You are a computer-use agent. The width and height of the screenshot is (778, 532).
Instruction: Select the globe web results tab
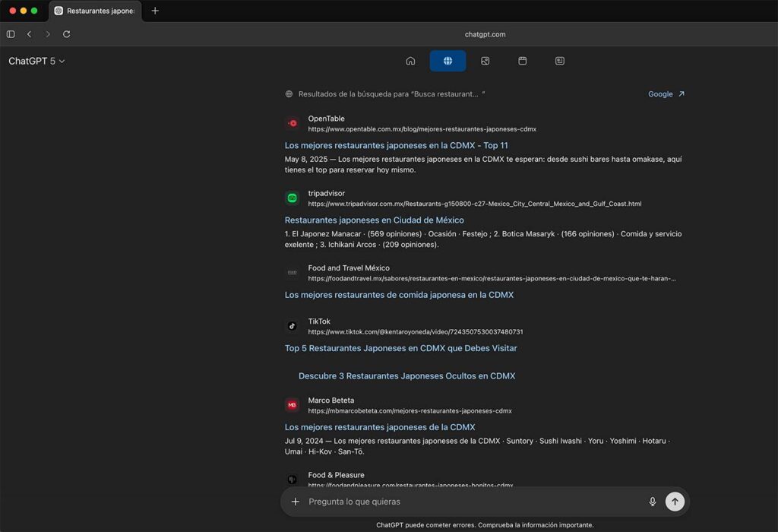(x=448, y=61)
